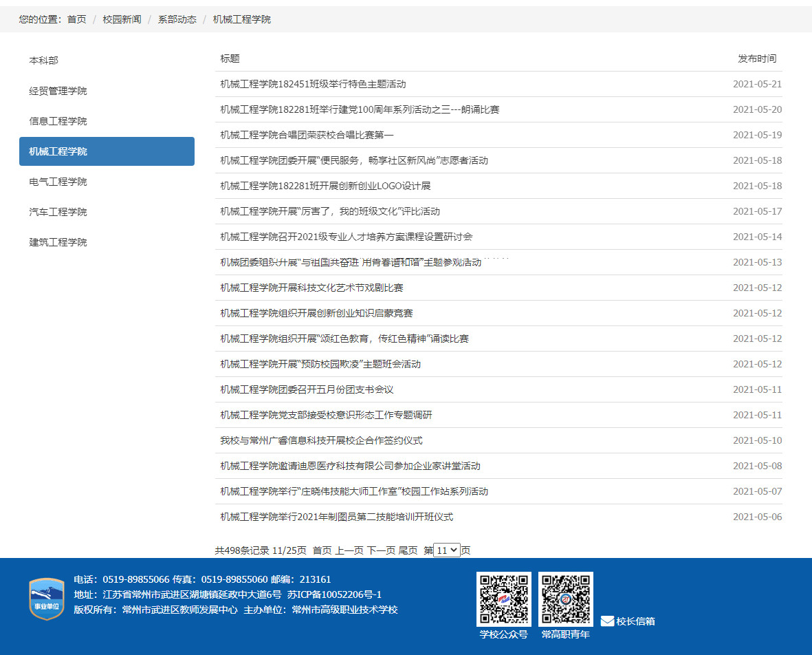Click the 学校公众号 QR code
The width and height of the screenshot is (812, 655).
coord(503,599)
